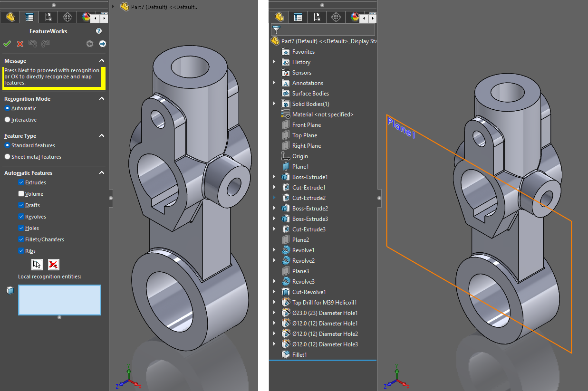
Task: Choose Sheet metal features feature type
Action: pos(7,156)
